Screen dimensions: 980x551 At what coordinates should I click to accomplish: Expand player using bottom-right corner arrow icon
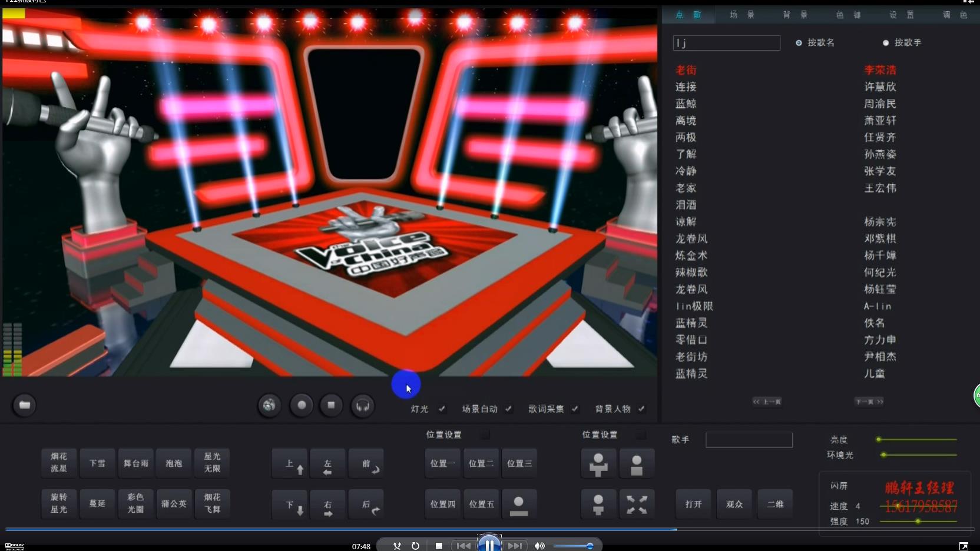(x=964, y=546)
